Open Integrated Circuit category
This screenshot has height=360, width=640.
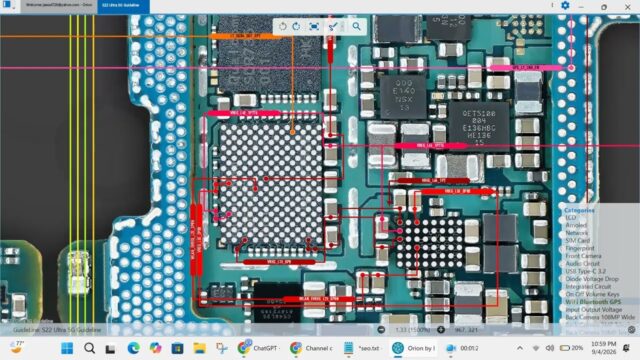coord(588,287)
